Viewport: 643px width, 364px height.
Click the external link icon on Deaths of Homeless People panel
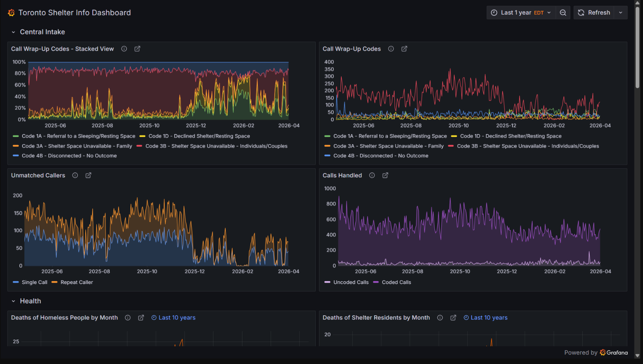[x=141, y=317]
